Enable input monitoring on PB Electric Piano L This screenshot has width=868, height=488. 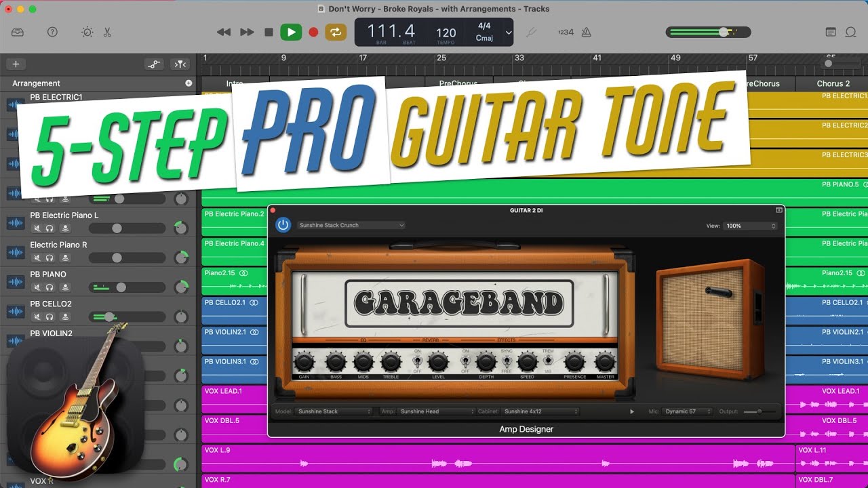65,228
